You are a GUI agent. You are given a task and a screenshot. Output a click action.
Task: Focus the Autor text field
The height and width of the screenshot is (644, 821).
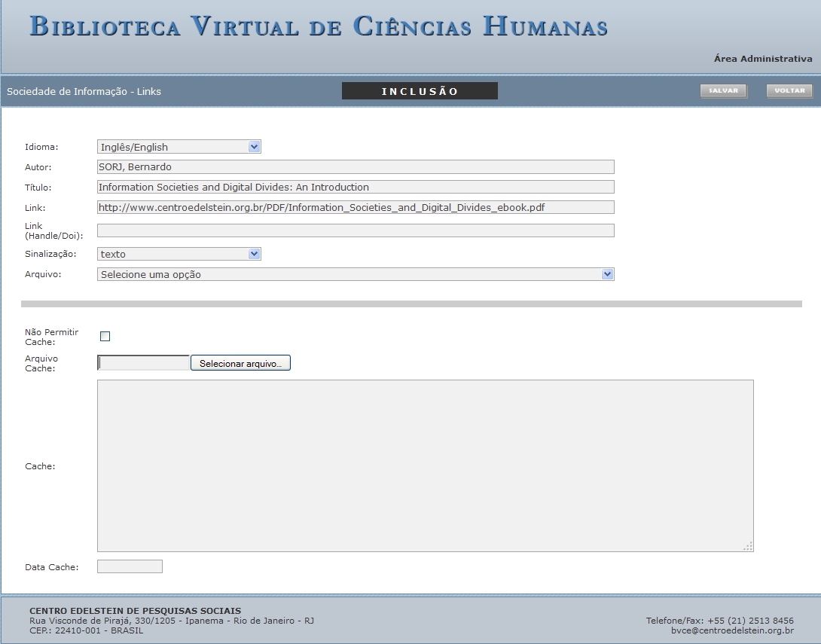355,167
